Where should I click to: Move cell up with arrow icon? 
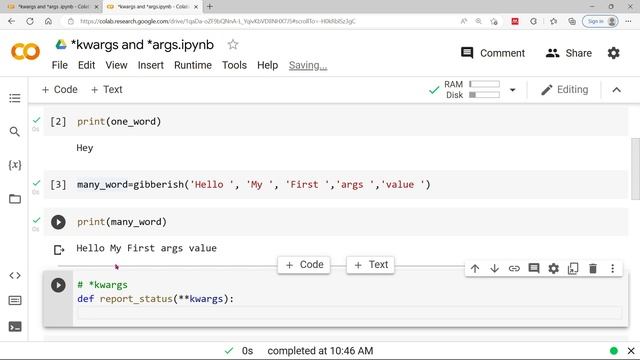pos(475,269)
